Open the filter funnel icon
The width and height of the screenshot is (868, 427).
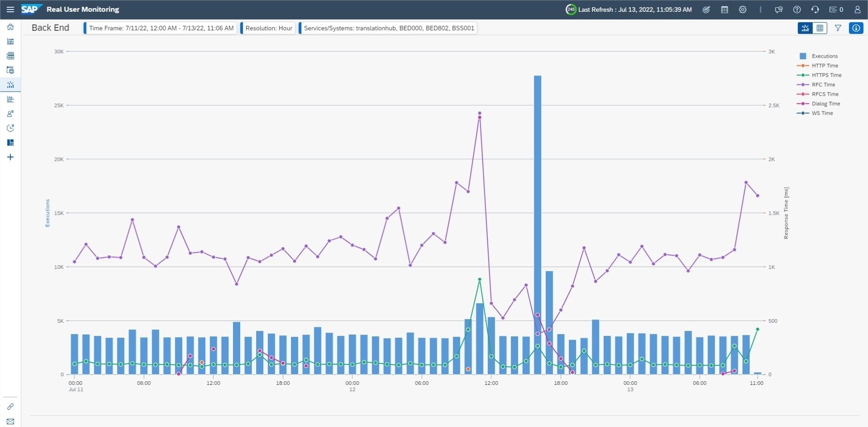838,28
